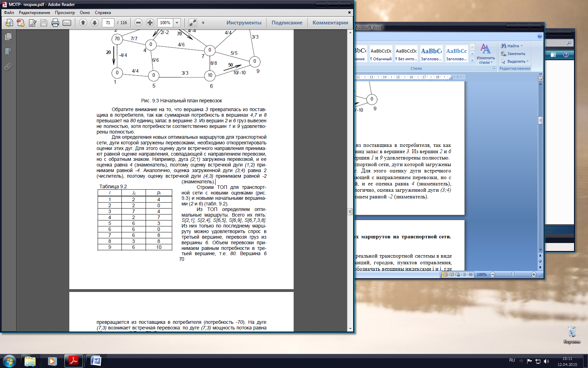Screen dimensions: 588x368
Task: Open the Page Thumbnails panel in Reader sidebar
Action: [x=8, y=37]
